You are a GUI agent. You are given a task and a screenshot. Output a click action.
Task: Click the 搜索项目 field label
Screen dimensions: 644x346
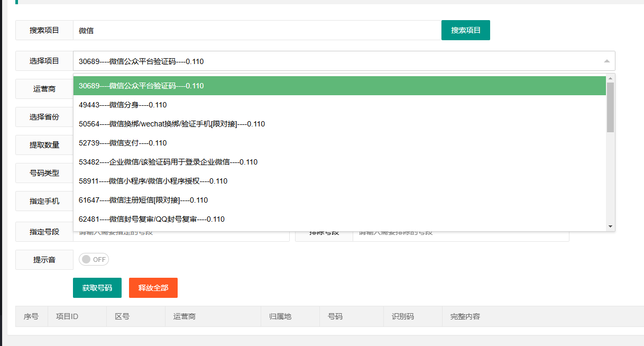click(x=44, y=30)
